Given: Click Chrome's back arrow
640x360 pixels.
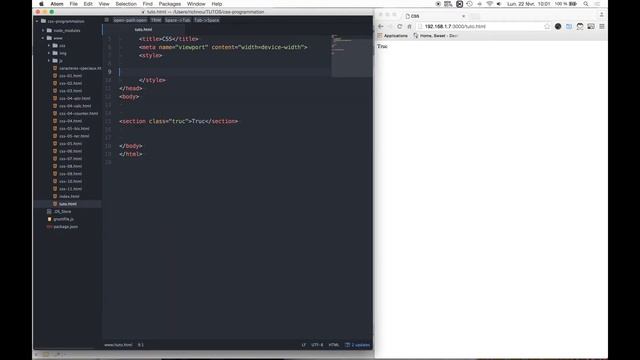Looking at the screenshot, I should (x=381, y=26).
